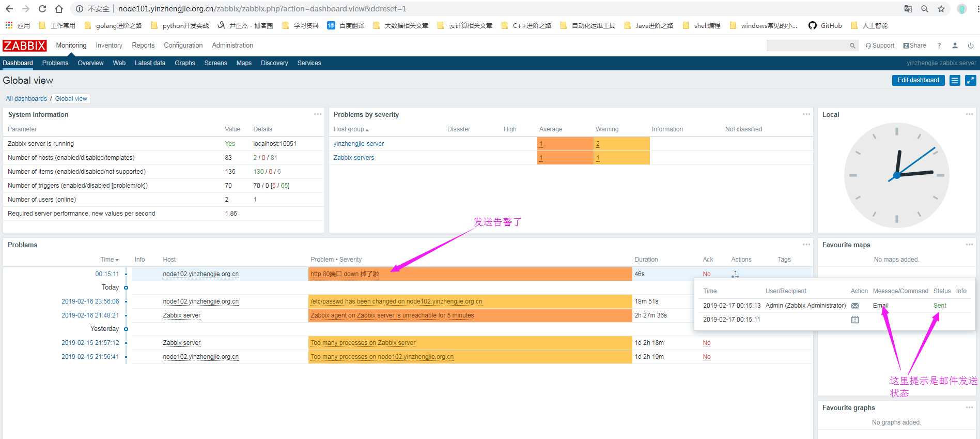The image size is (980, 439).
Task: Open Zabbix servers host group link
Action: [x=353, y=158]
